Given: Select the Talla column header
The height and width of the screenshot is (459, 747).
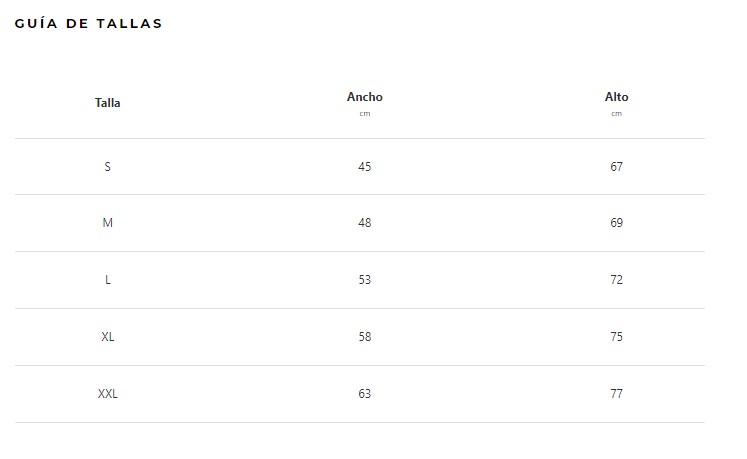Looking at the screenshot, I should pyautogui.click(x=108, y=103).
